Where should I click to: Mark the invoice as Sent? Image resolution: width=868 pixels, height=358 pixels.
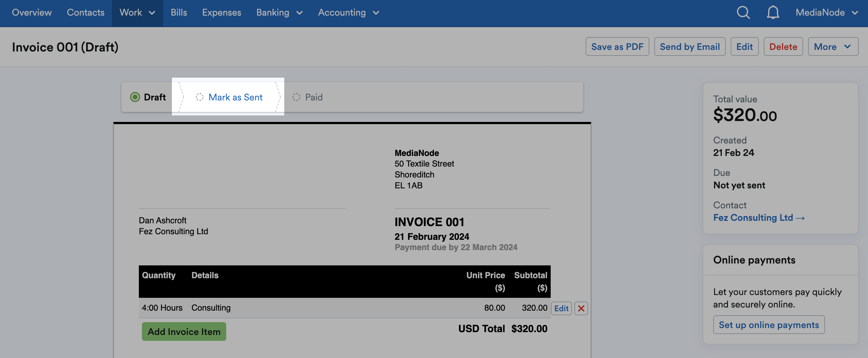tap(235, 97)
